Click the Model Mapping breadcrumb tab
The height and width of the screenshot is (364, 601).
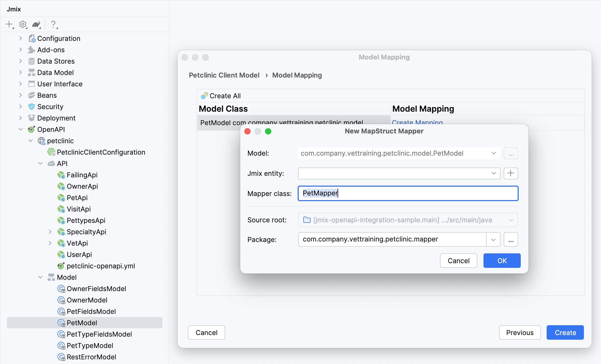tap(297, 75)
